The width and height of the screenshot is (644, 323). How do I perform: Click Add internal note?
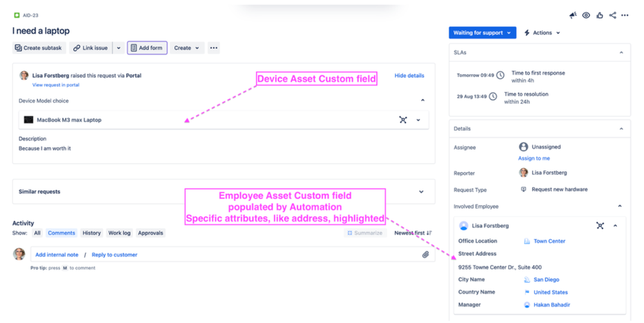[57, 255]
